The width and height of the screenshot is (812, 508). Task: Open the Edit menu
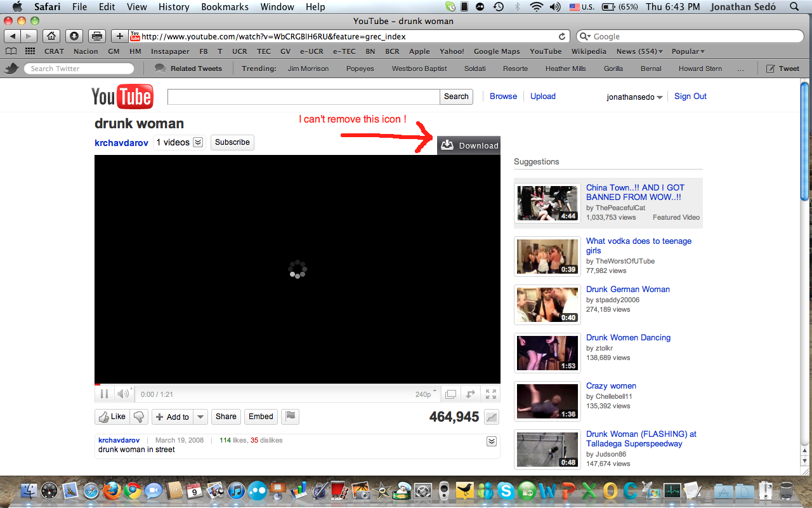coord(107,7)
